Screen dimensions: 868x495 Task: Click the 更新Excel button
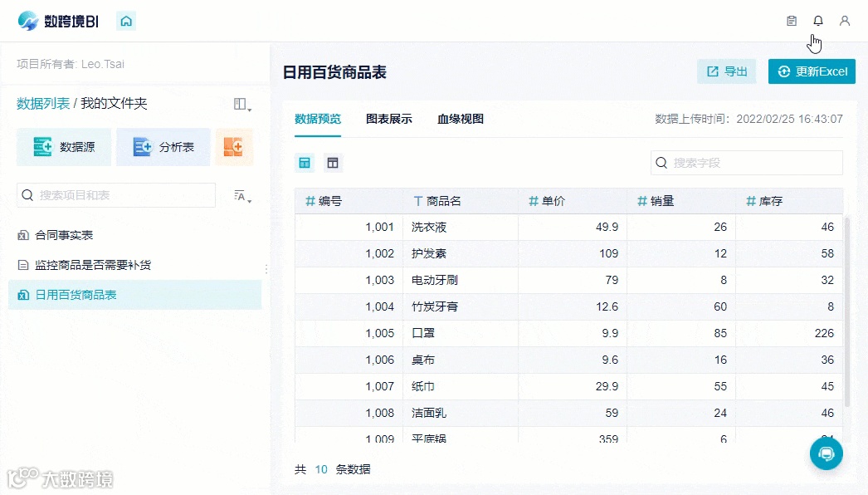[812, 72]
